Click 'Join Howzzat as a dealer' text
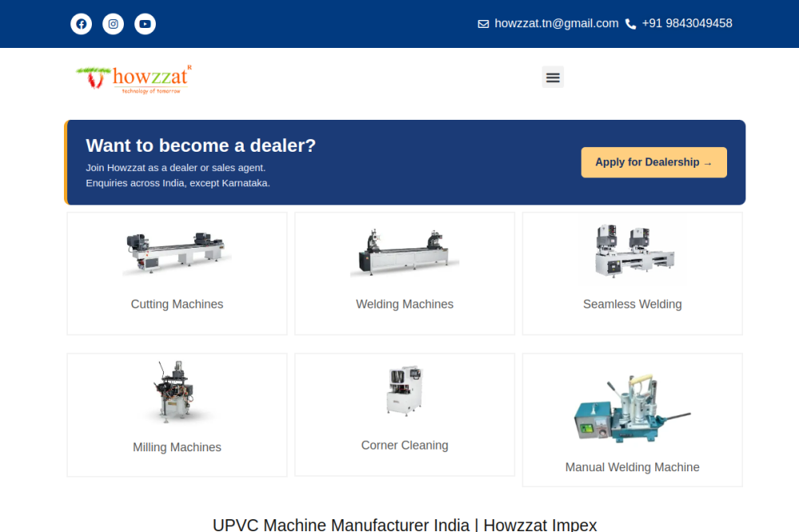The image size is (799, 532). pos(176,168)
